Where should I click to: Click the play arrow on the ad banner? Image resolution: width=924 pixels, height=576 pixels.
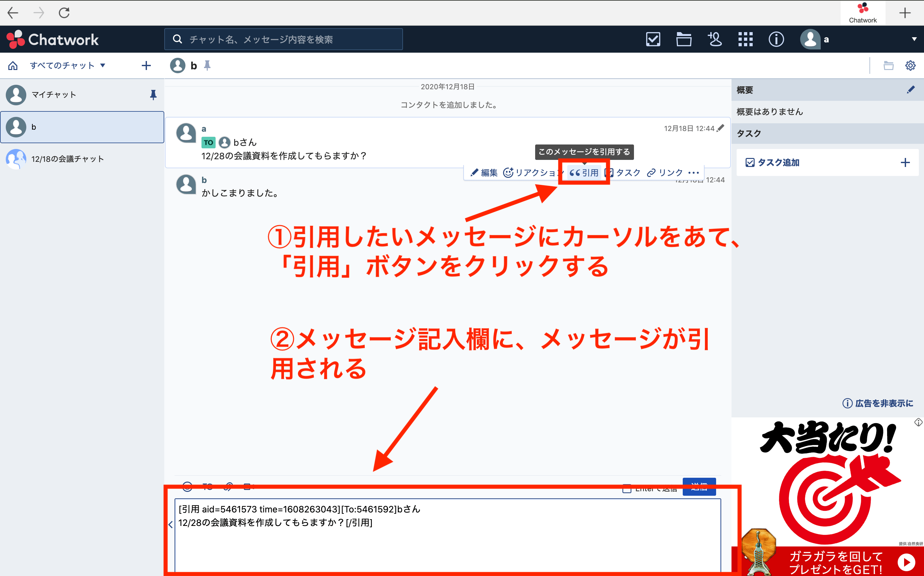(x=906, y=562)
